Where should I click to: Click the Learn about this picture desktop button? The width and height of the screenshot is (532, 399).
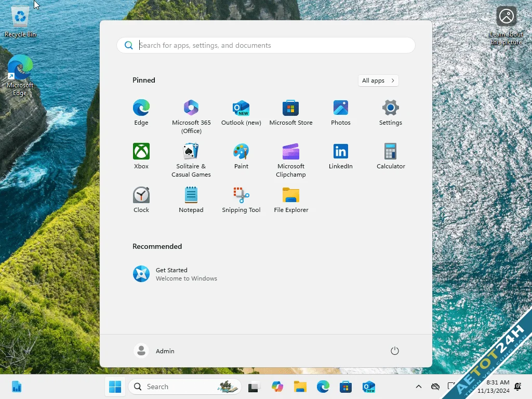[506, 16]
